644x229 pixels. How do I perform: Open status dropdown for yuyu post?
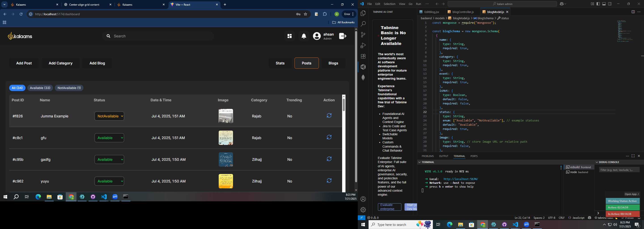pyautogui.click(x=109, y=181)
